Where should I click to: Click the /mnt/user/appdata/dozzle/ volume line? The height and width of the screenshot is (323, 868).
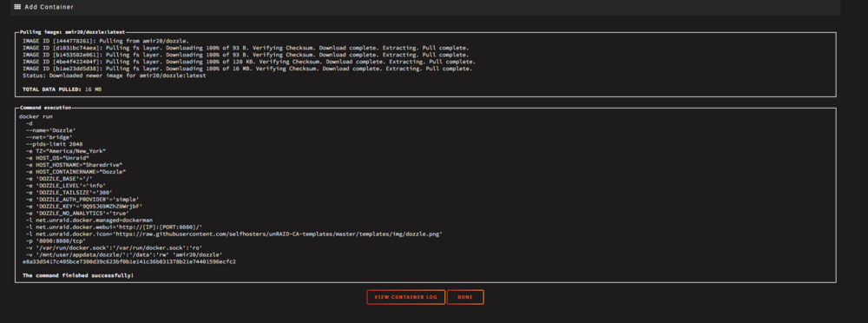(x=123, y=255)
